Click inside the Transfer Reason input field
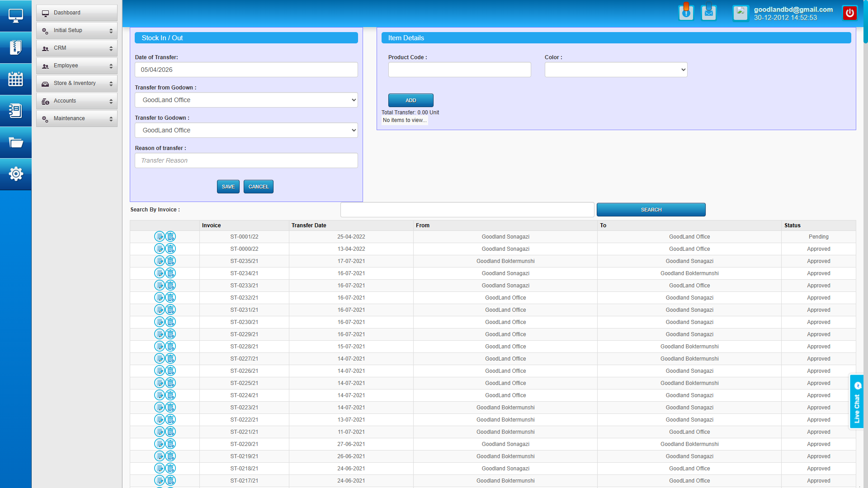The width and height of the screenshot is (868, 488). [246, 160]
